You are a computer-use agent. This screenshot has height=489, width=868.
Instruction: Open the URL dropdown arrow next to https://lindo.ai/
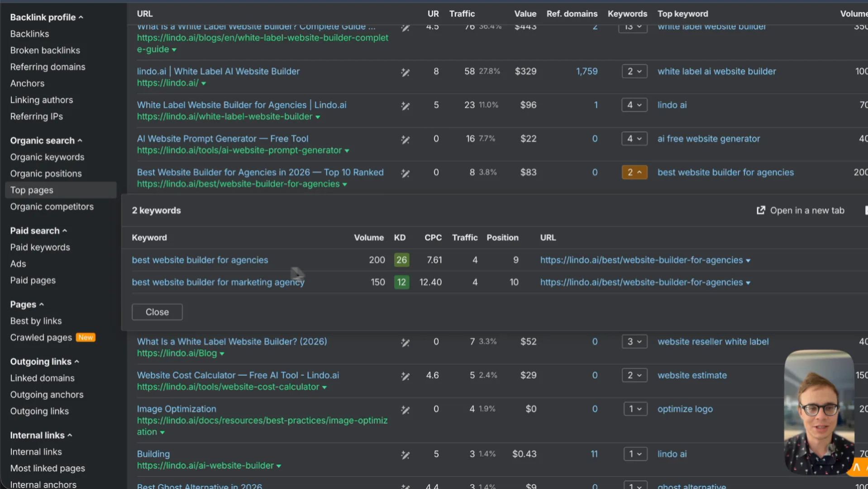(x=204, y=83)
